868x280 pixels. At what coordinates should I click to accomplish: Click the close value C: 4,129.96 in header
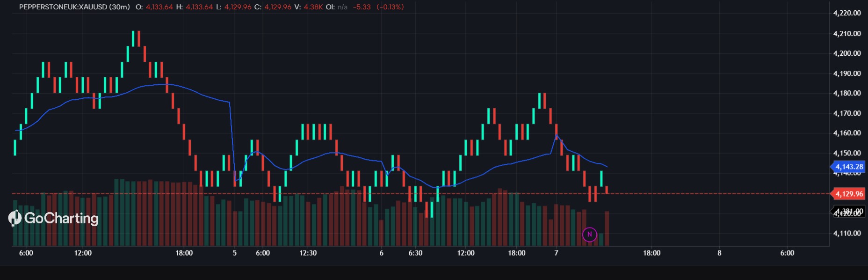click(273, 7)
